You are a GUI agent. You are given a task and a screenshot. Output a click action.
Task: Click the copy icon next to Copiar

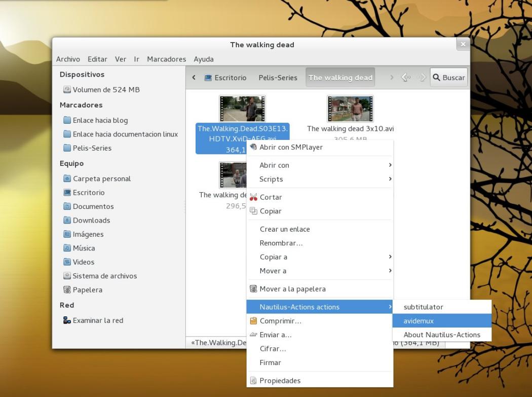[x=253, y=211]
